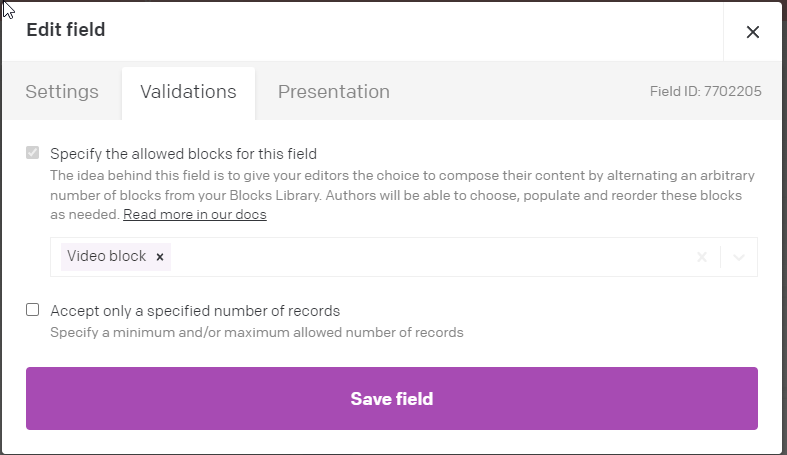787x455 pixels.
Task: Remove the Video block tag
Action: 160,257
